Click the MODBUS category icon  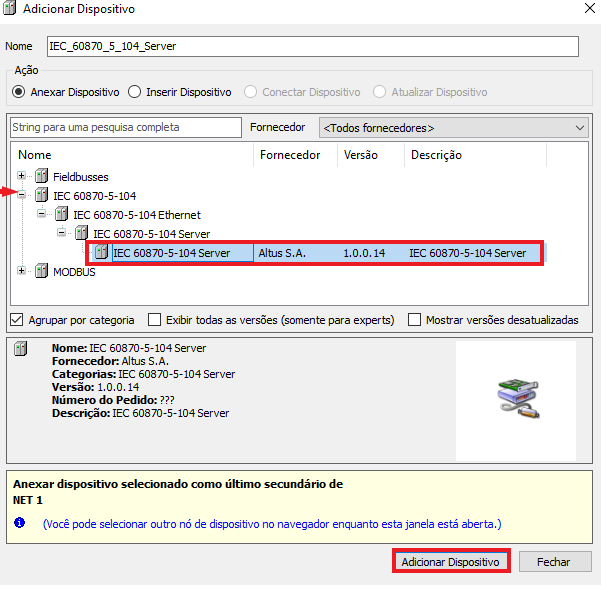(41, 272)
